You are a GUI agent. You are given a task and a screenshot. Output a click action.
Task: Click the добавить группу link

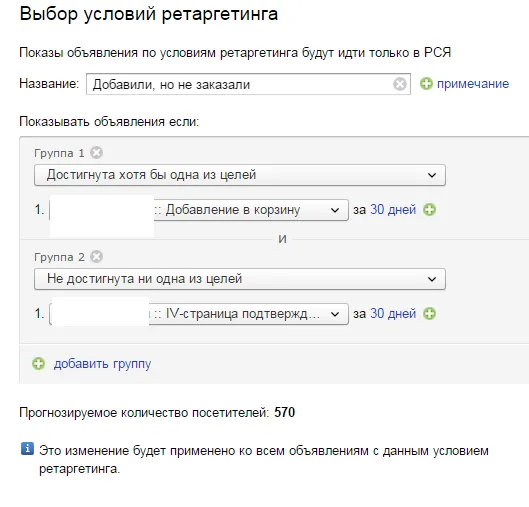[x=103, y=364]
